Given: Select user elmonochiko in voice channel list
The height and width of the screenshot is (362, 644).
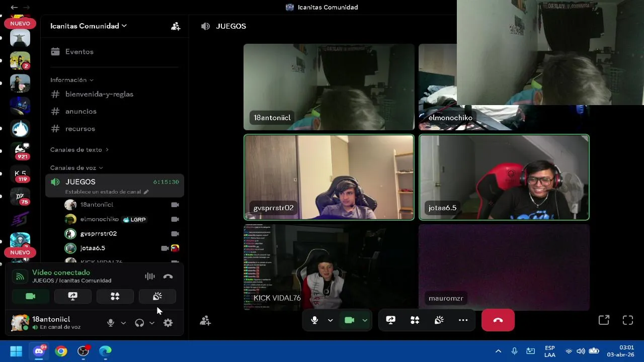Looking at the screenshot, I should point(122,219).
